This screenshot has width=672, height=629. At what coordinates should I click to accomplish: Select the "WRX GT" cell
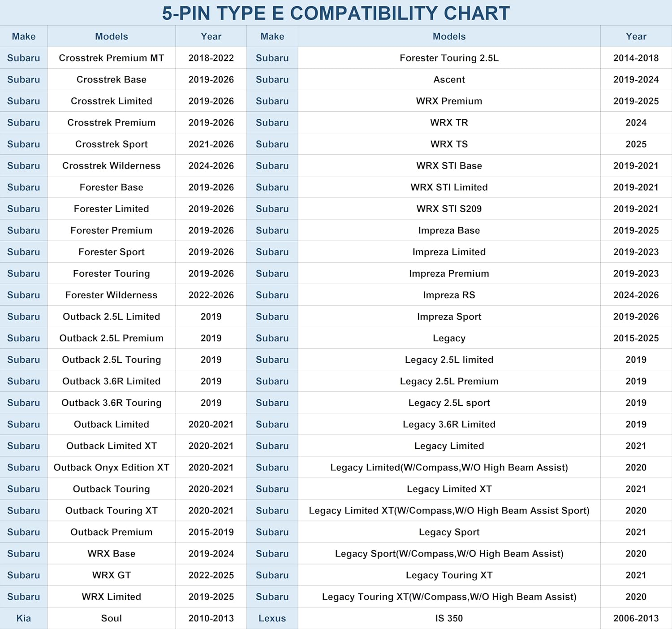point(112,575)
